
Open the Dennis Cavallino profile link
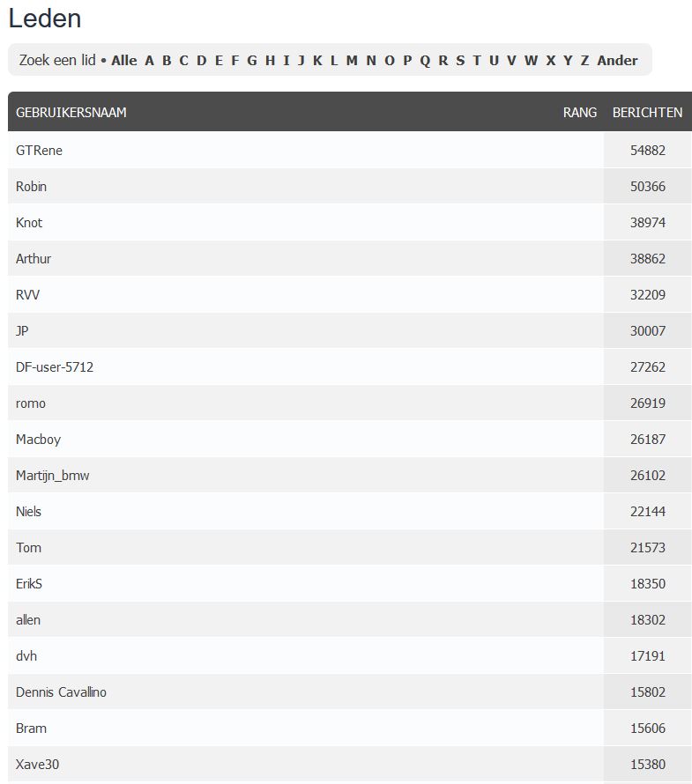(x=61, y=692)
